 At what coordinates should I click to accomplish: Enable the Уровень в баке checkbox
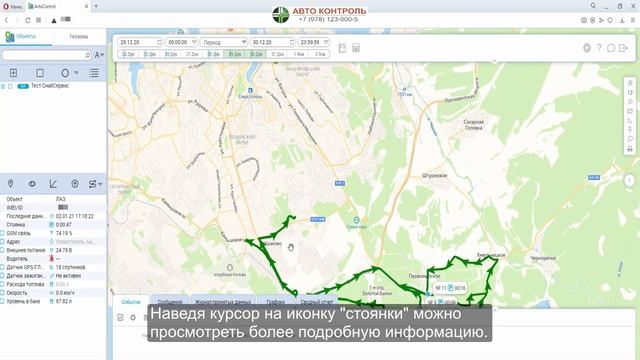[x=2, y=301]
